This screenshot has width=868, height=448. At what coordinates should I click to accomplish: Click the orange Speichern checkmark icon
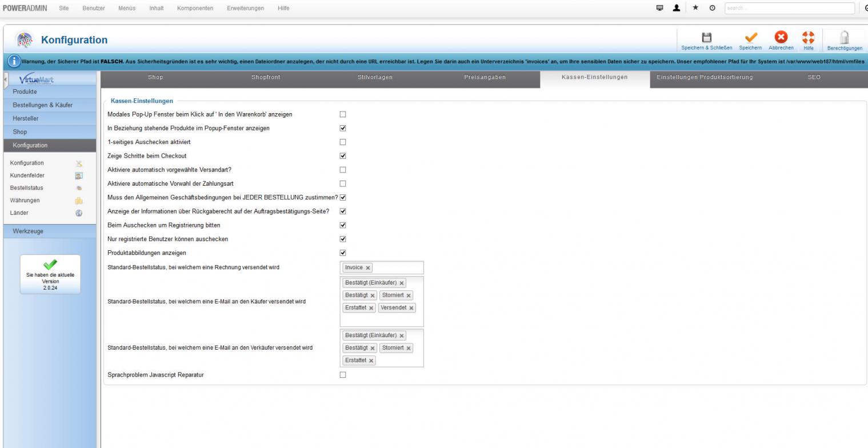[x=750, y=38]
